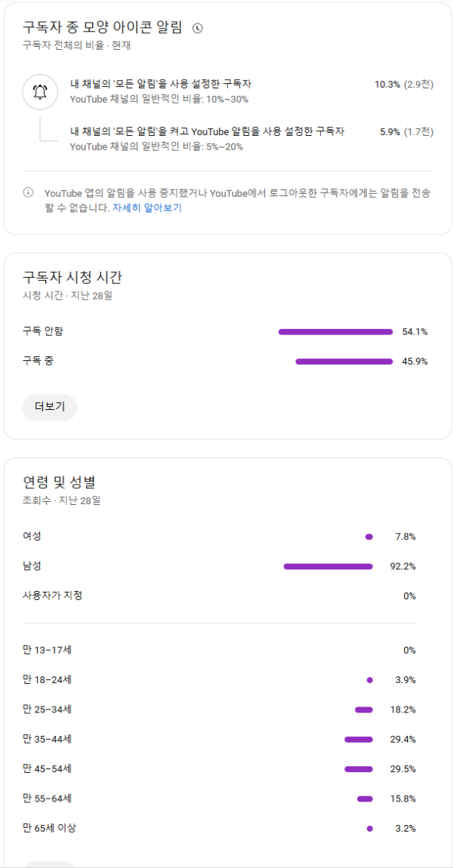Click the bell icon for all notifications

39,92
